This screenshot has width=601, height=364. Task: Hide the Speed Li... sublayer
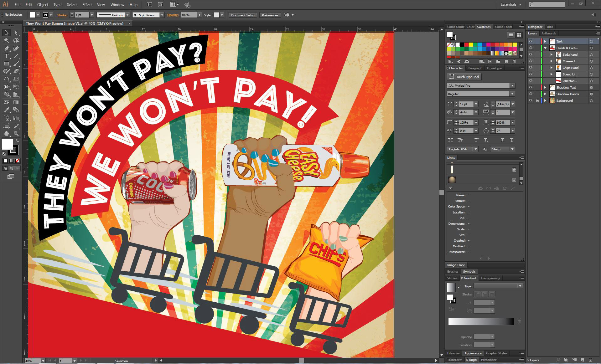pos(531,74)
